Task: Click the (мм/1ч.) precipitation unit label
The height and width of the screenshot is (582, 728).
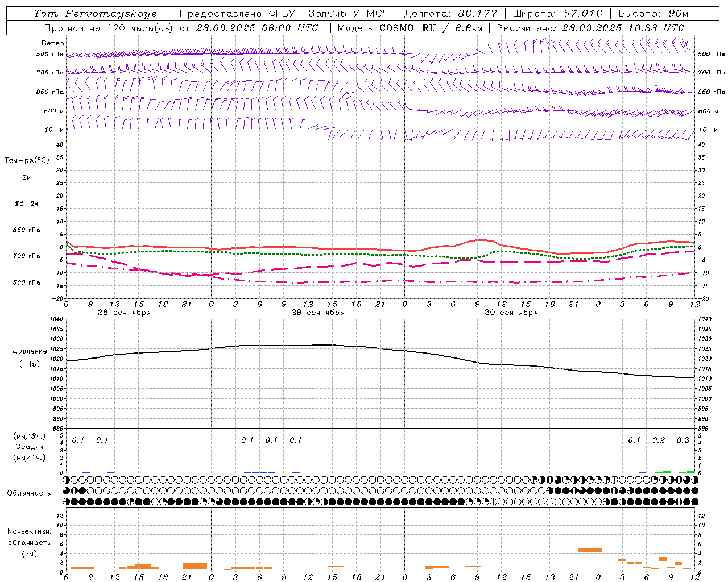Action: click(30, 457)
